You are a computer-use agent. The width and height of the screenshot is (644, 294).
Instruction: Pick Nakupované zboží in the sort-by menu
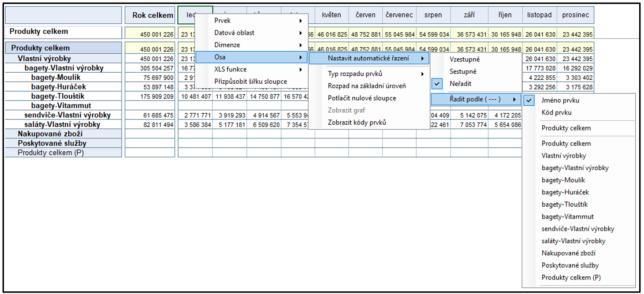(579, 253)
